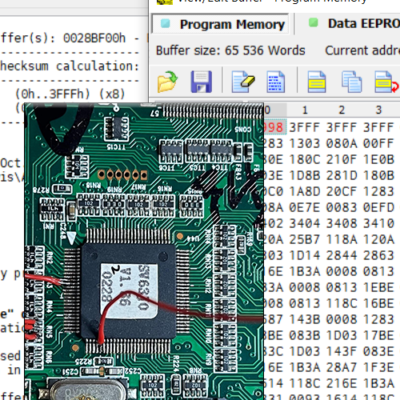Image resolution: width=400 pixels, height=400 pixels.
Task: Select hex cell 216E
Action: pyautogui.click(x=342, y=383)
